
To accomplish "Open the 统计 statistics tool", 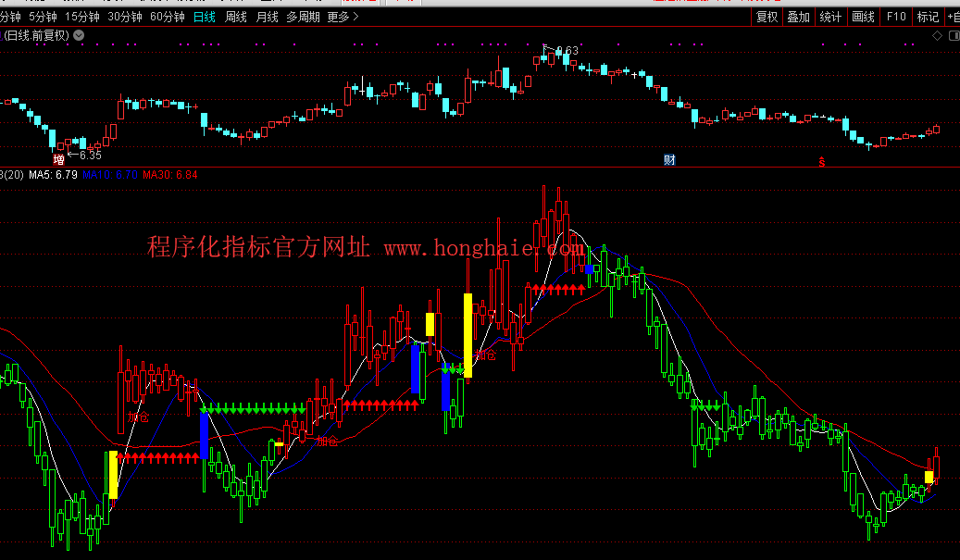I will pyautogui.click(x=830, y=17).
